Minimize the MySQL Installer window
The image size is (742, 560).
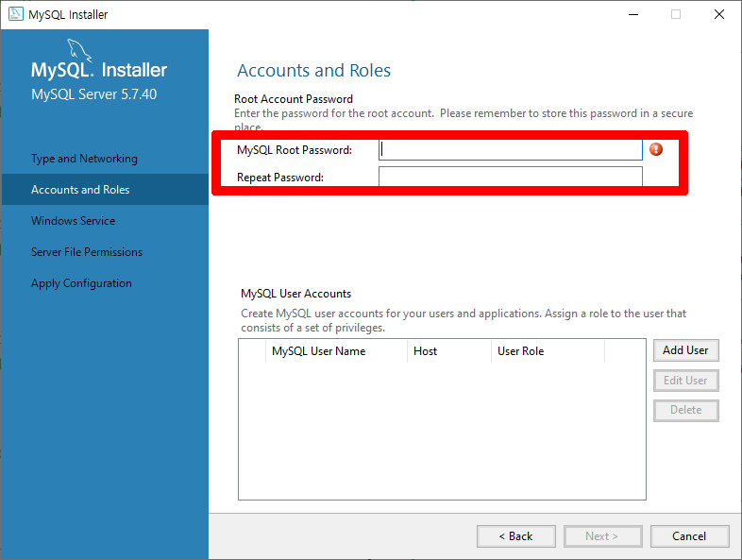[x=633, y=15]
